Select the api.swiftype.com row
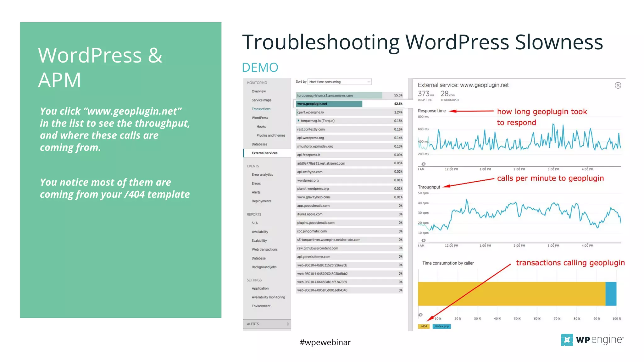Image resolution: width=644 pixels, height=362 pixels. (349, 172)
